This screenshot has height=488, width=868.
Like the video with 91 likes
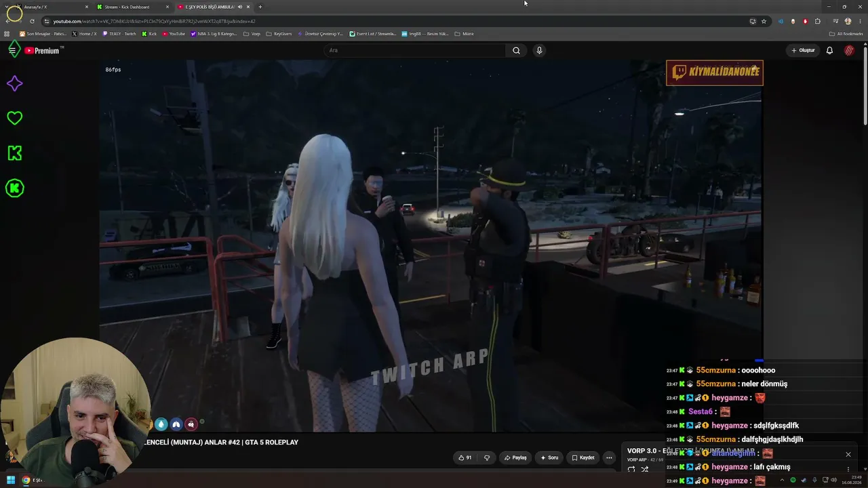465,457
